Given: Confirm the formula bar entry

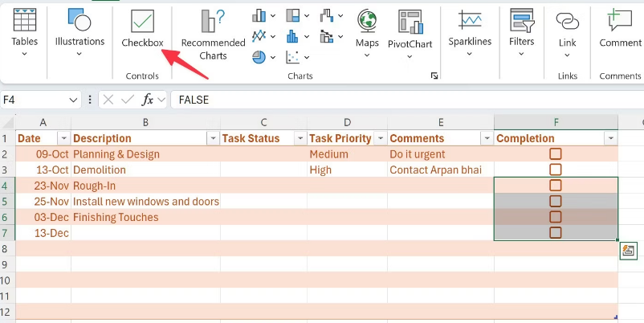Looking at the screenshot, I should pyautogui.click(x=128, y=100).
